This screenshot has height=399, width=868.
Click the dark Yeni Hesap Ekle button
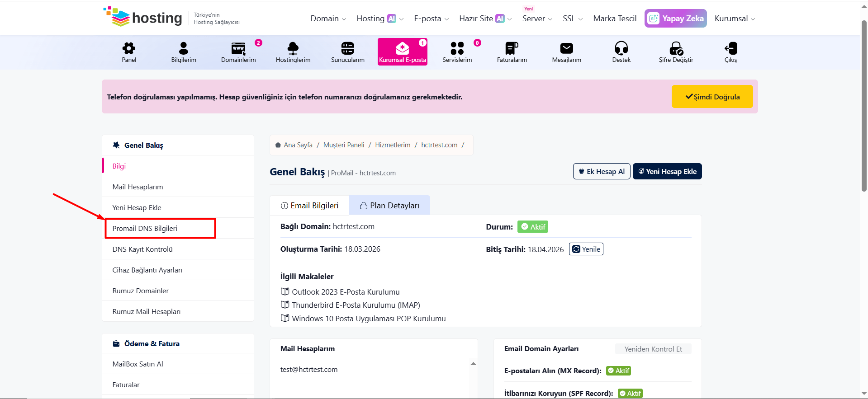[667, 171]
